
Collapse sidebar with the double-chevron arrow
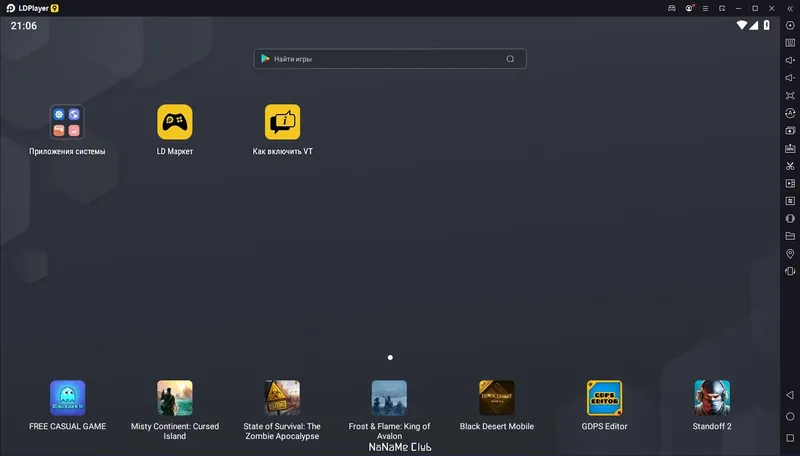coord(790,8)
